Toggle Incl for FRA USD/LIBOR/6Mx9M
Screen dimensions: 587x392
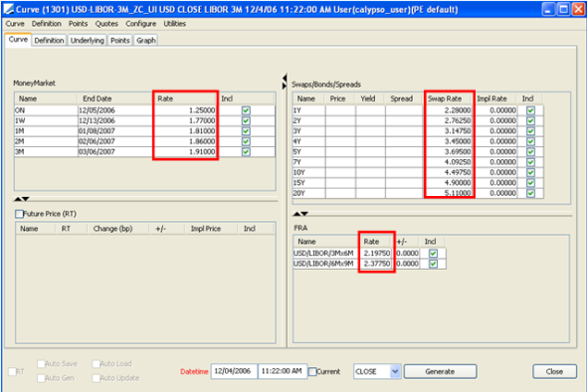pyautogui.click(x=433, y=264)
